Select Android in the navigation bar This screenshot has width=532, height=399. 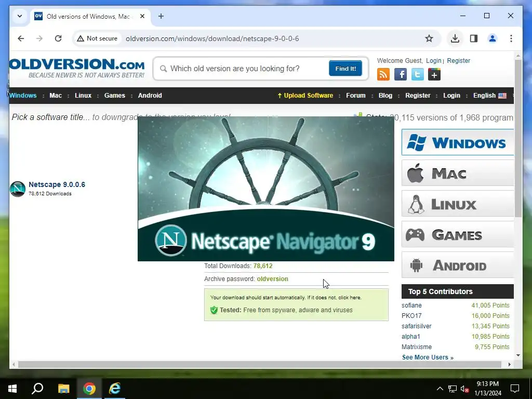(x=150, y=96)
